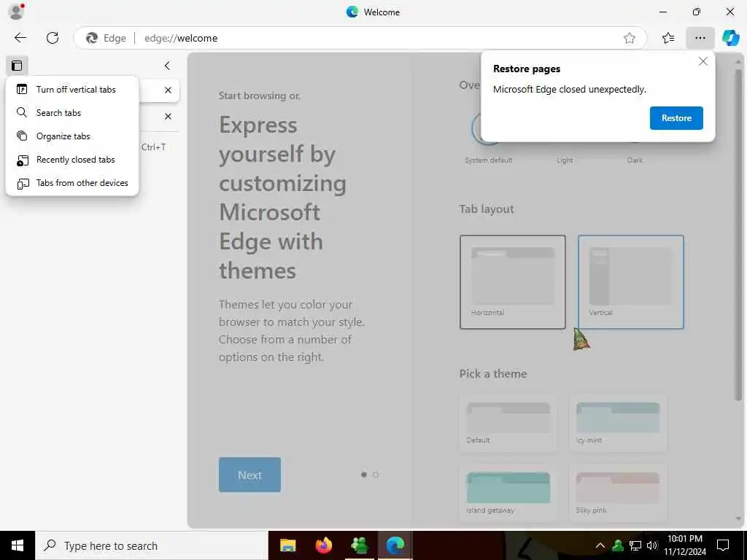Open Recently closed tabs
Image resolution: width=747 pixels, height=560 pixels.
tap(72, 160)
